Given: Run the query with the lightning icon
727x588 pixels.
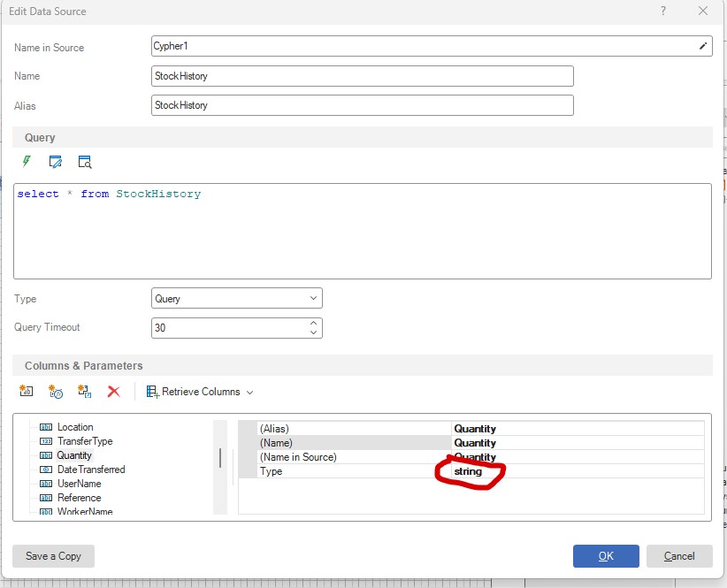Looking at the screenshot, I should click(x=27, y=162).
